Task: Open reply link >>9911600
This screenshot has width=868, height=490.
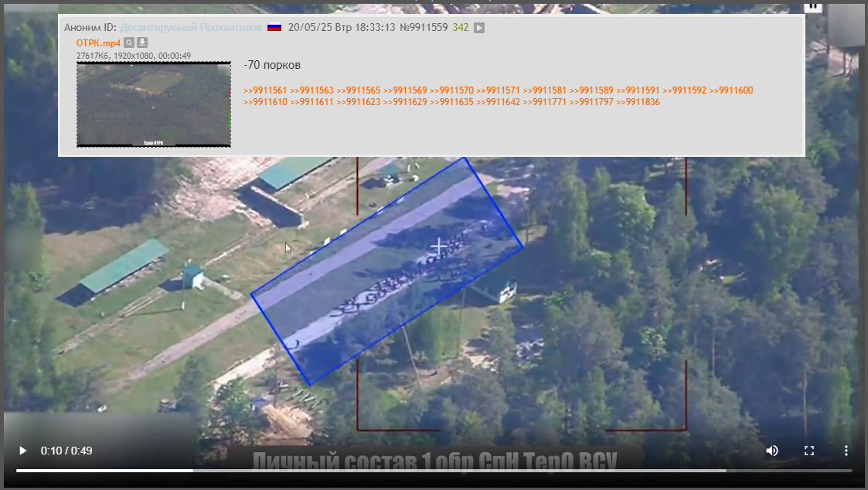Action: [x=731, y=90]
